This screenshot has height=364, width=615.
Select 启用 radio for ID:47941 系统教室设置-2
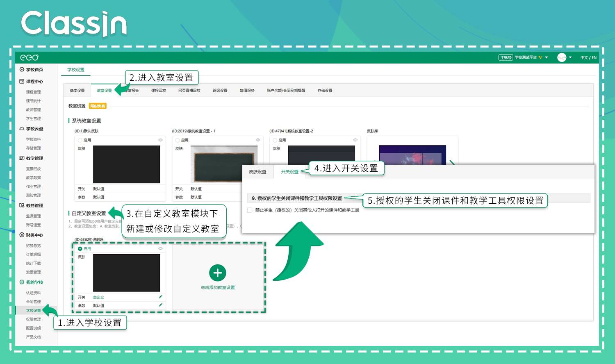point(275,140)
